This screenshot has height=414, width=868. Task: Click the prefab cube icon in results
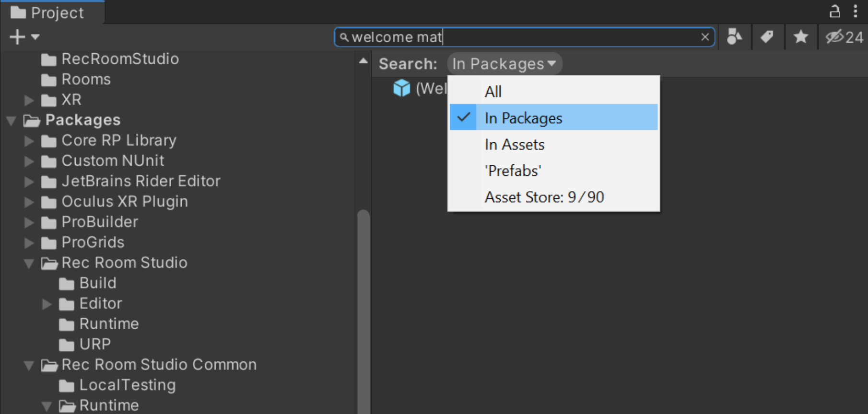401,88
